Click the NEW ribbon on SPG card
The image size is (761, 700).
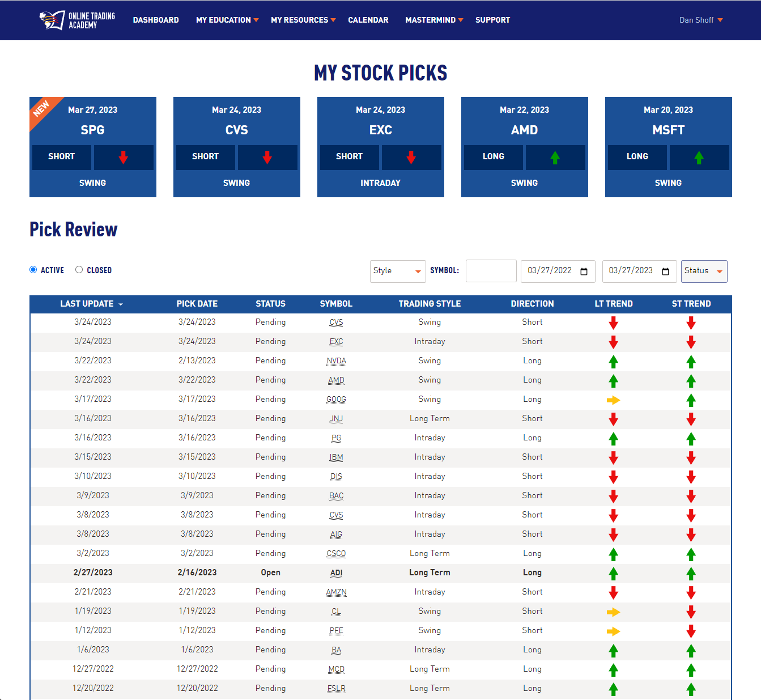coord(42,109)
